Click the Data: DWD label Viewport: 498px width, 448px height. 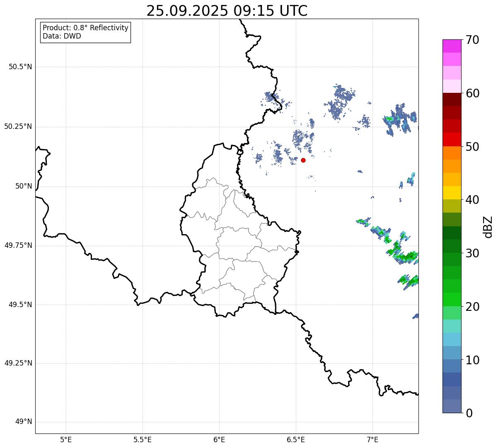[x=62, y=36]
